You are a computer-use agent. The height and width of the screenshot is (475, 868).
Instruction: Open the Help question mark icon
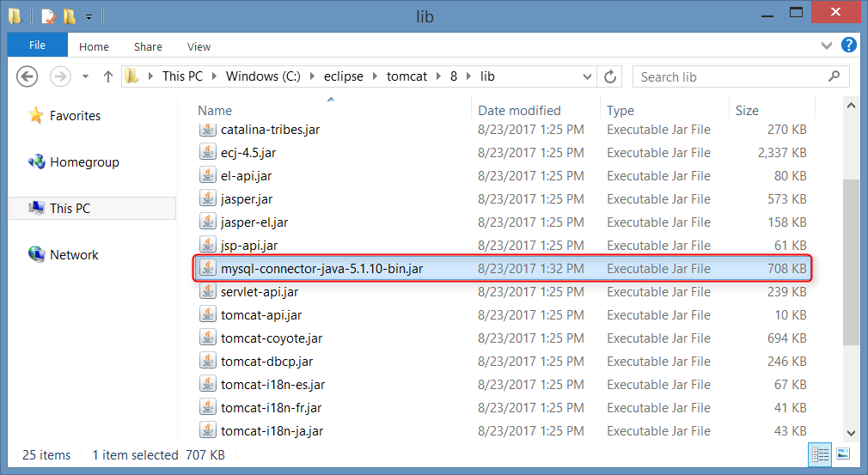pos(848,45)
